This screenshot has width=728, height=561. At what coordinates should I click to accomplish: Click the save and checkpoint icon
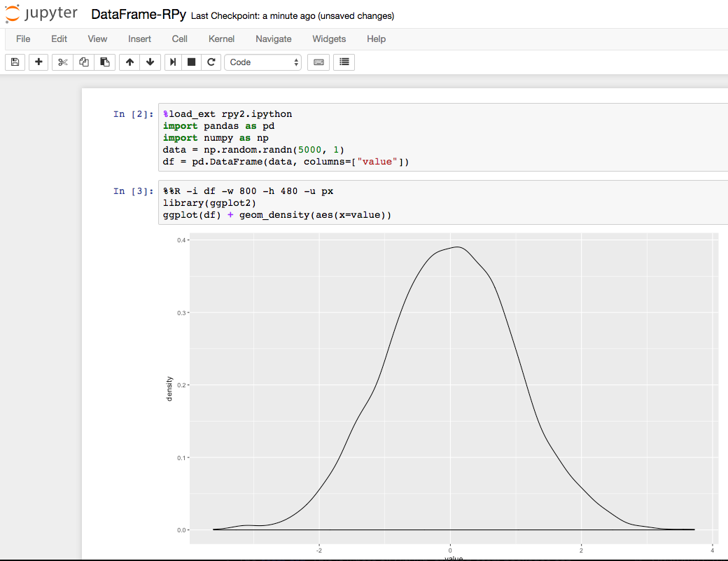point(15,62)
